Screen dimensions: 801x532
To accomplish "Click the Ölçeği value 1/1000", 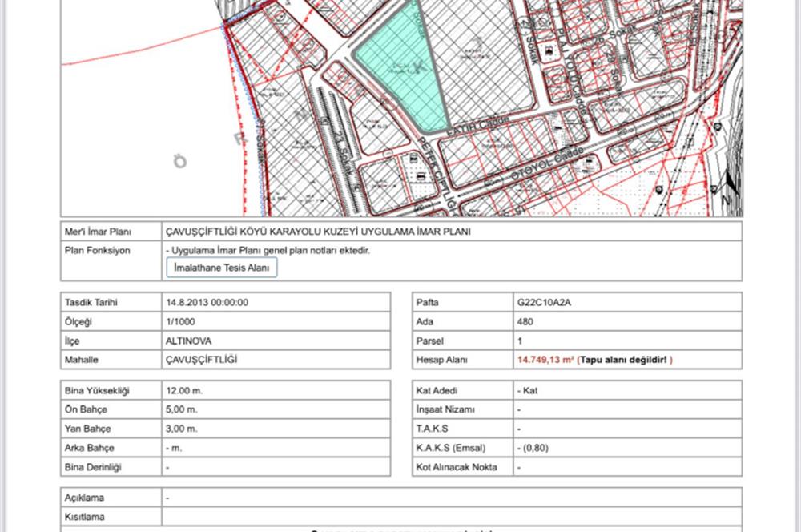I will point(180,322).
